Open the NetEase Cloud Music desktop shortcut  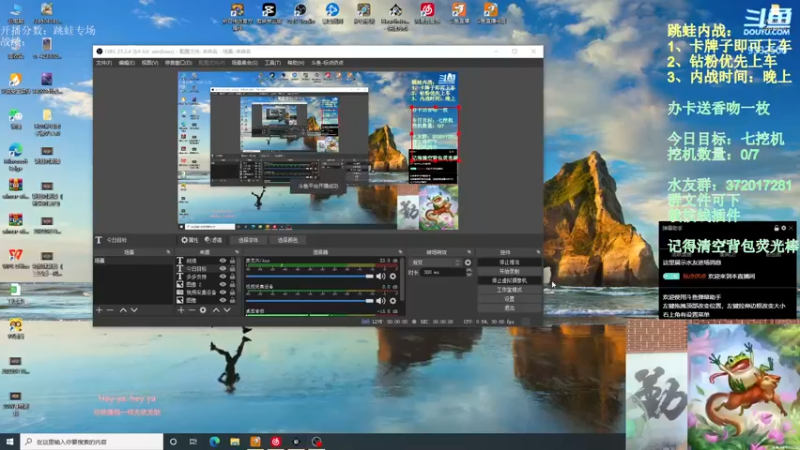[x=427, y=13]
